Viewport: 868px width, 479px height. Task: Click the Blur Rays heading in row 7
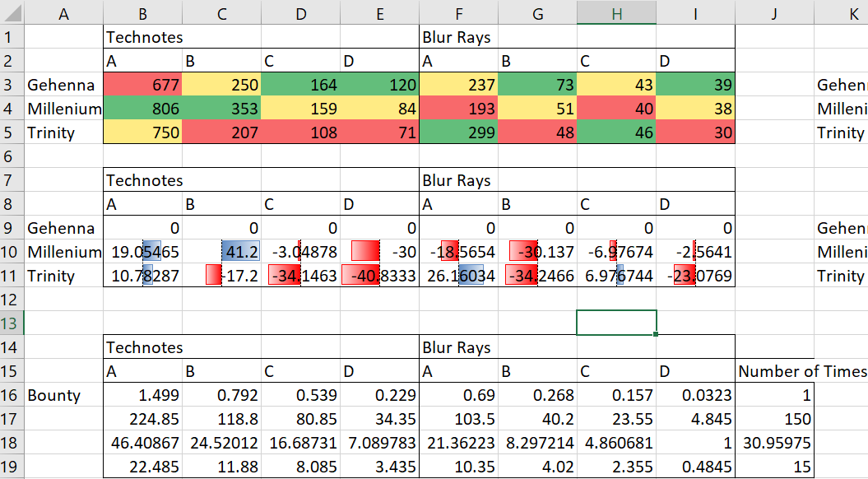pos(459,180)
